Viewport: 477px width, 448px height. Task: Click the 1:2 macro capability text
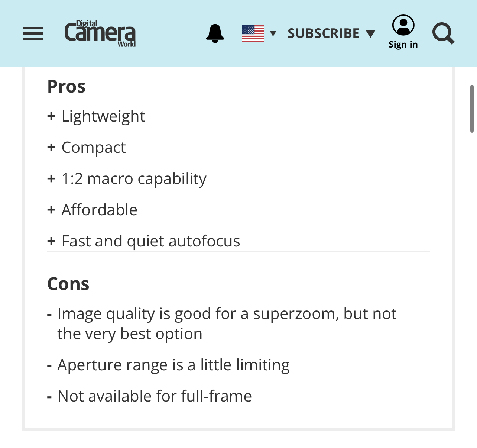pos(134,179)
